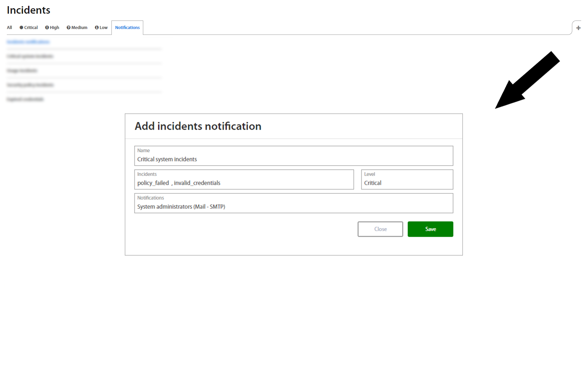The width and height of the screenshot is (588, 369).
Task: Open the blue Incidents notifications link
Action: coord(28,42)
